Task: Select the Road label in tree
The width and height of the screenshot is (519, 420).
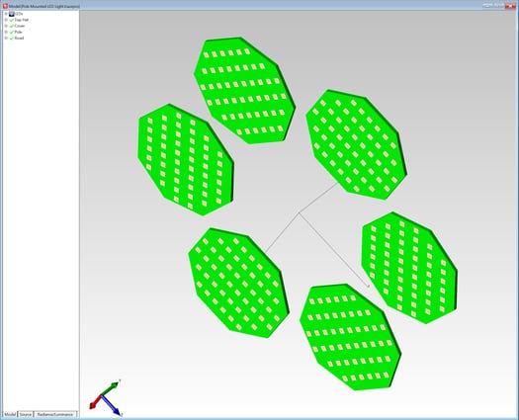Action: tap(19, 39)
